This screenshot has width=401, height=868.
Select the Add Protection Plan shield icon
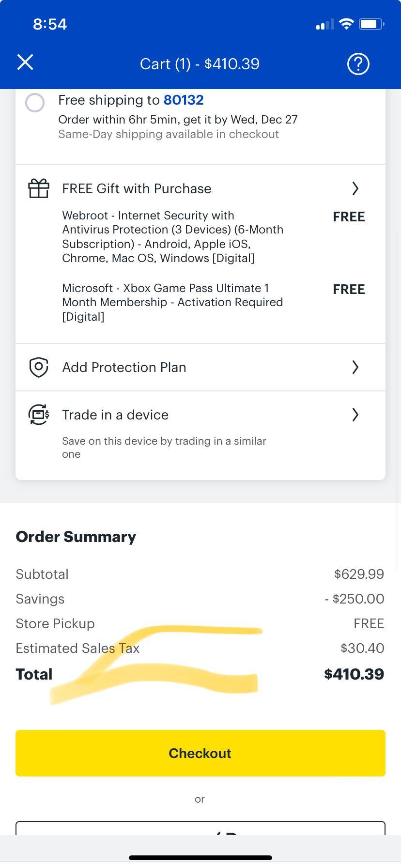(x=38, y=367)
